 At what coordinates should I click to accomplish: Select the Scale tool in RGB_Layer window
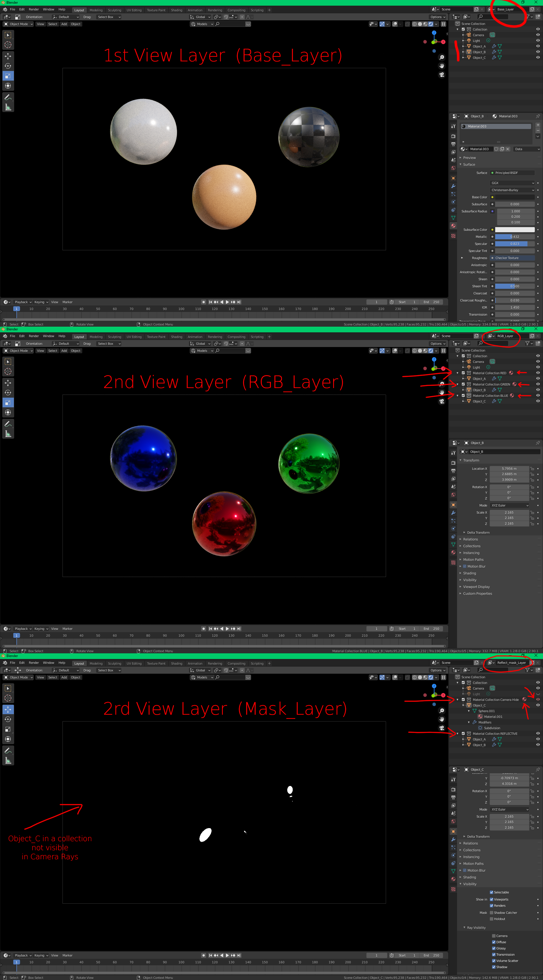[8, 402]
